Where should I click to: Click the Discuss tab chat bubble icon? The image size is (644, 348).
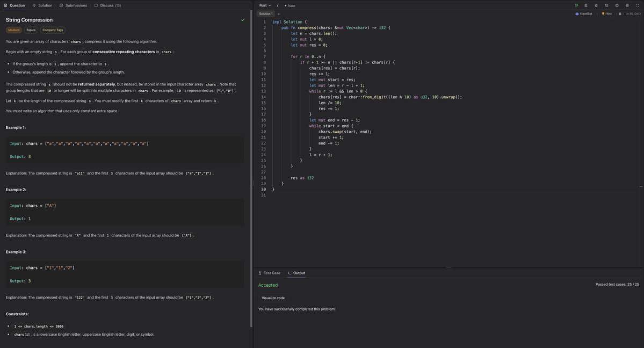tap(96, 5)
